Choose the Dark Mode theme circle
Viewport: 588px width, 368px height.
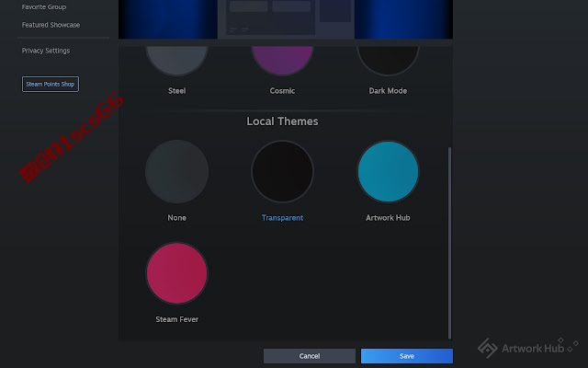point(388,60)
